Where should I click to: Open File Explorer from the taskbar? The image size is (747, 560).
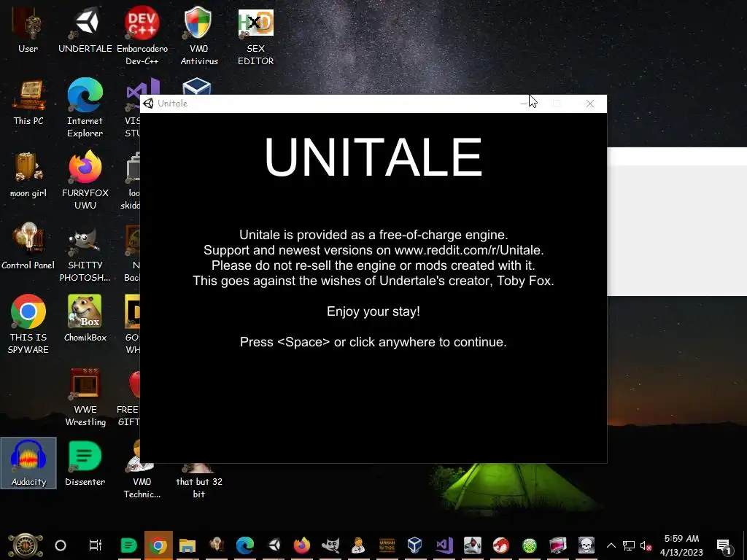pos(187,545)
